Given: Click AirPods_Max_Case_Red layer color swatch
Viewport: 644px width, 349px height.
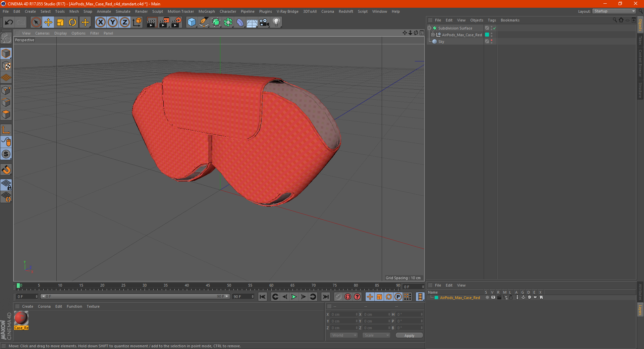Looking at the screenshot, I should click(487, 35).
